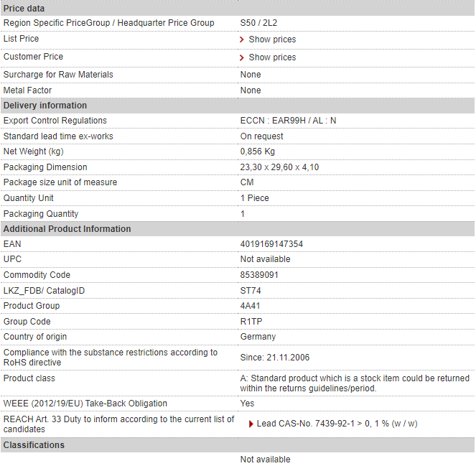Viewport: 476px width, 466px height.
Task: Click the REACH Art. 33 Duty label
Action: point(118,424)
